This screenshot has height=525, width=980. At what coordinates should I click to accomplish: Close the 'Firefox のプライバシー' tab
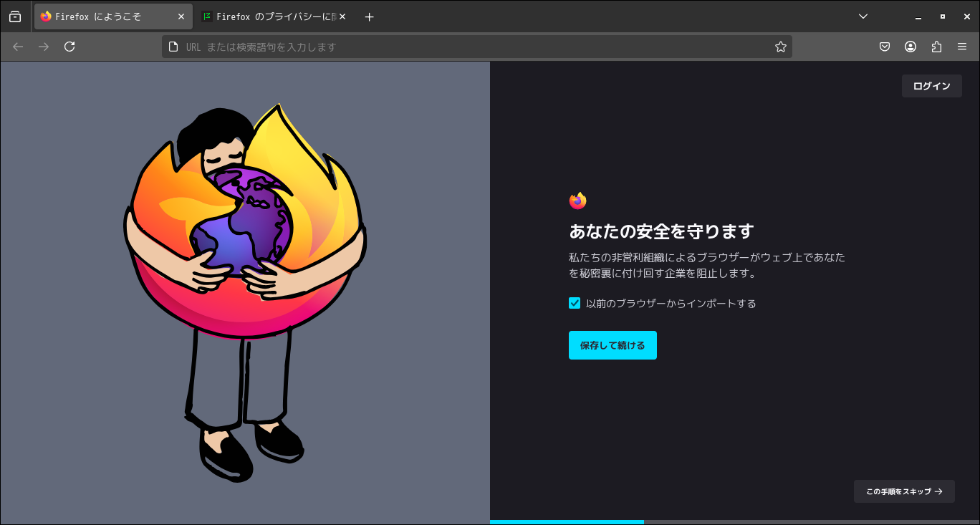(x=342, y=16)
